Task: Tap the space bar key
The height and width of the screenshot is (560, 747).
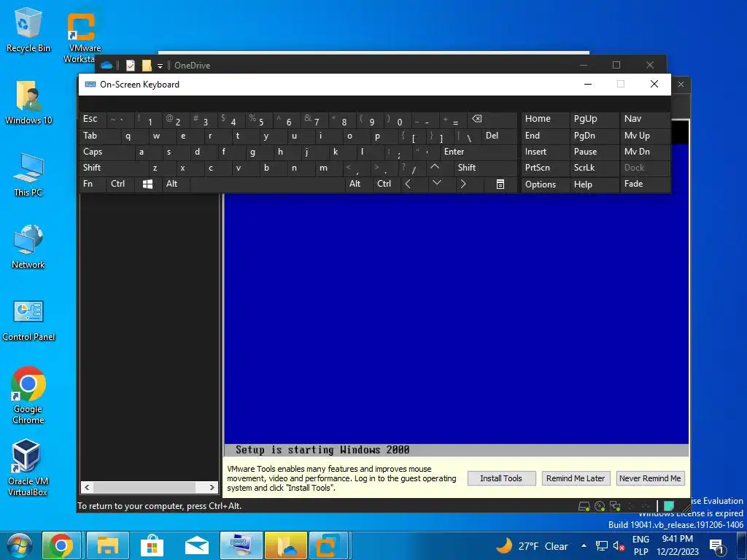Action: [x=267, y=184]
